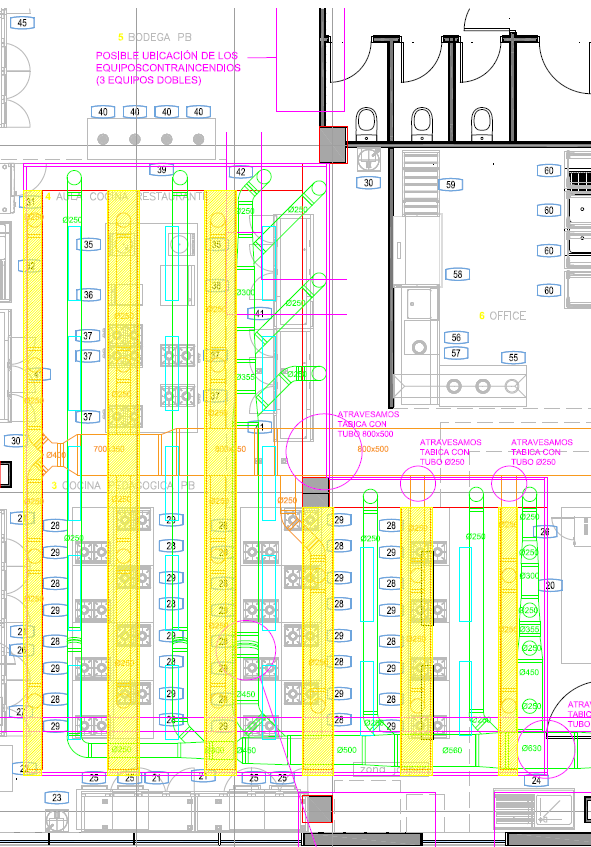Select equipment tag 56 above tag 57
The width and height of the screenshot is (591, 847).
tap(456, 338)
